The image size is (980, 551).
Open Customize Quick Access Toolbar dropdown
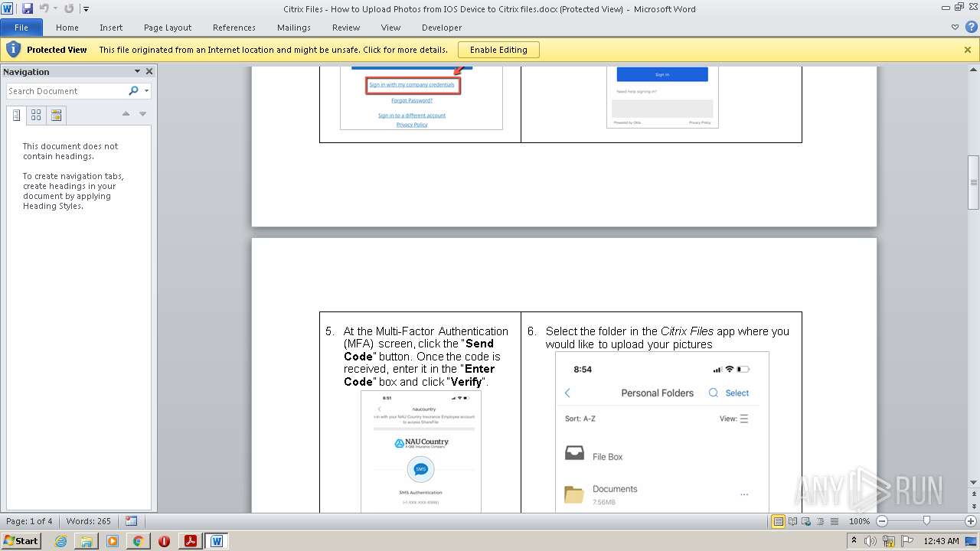tap(86, 9)
